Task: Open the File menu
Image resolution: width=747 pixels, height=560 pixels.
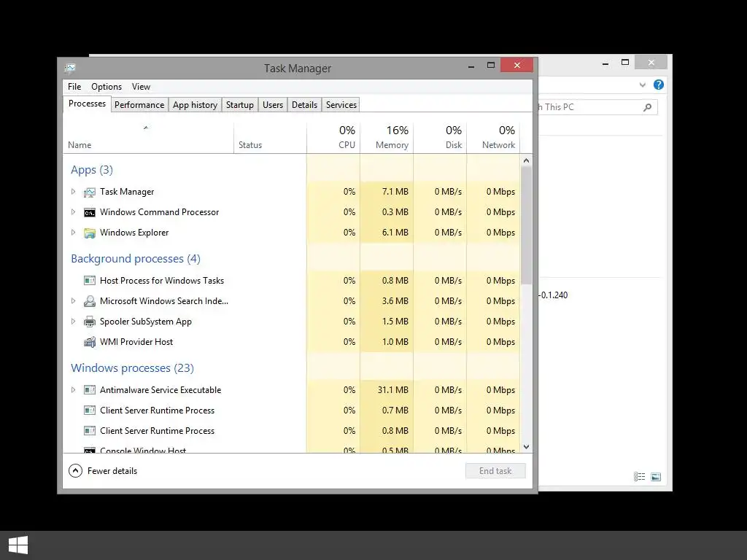Action: tap(74, 87)
